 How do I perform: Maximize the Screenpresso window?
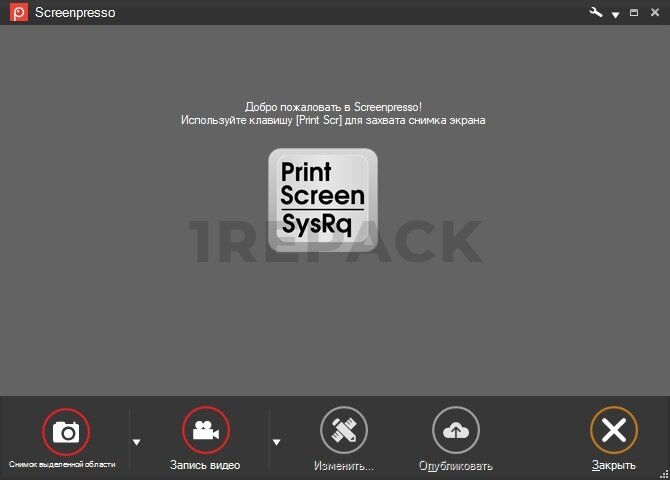(x=634, y=12)
